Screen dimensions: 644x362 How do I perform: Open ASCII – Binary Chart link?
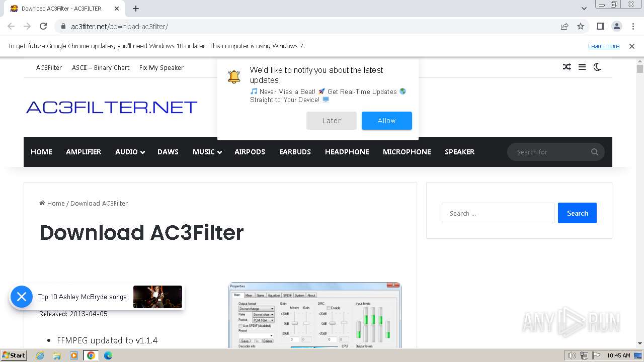tap(101, 68)
